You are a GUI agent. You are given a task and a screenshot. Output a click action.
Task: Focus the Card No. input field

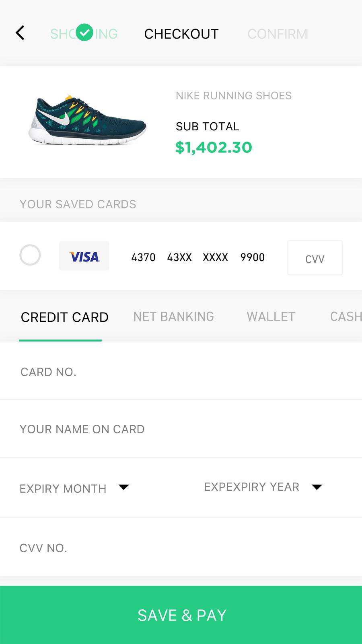pos(181,372)
